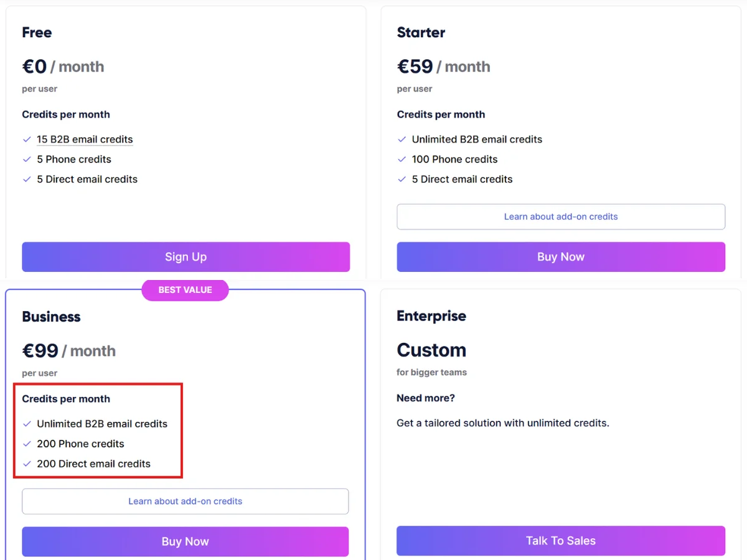Viewport: 747px width, 560px height.
Task: Click Business plan's Unlimited B2B email credits checkmark
Action: tap(27, 424)
